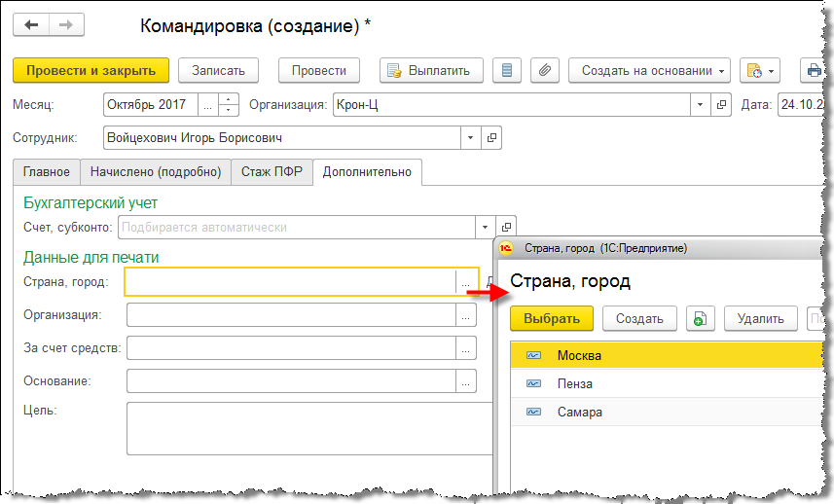Click the open icon beside Счет, субконто
The width and height of the screenshot is (834, 504).
tap(505, 228)
